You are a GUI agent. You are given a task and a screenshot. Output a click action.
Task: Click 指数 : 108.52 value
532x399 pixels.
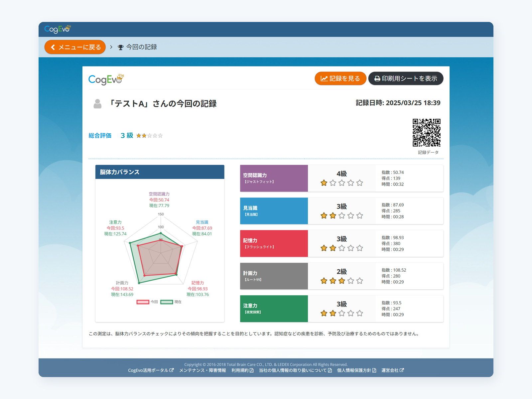click(394, 270)
